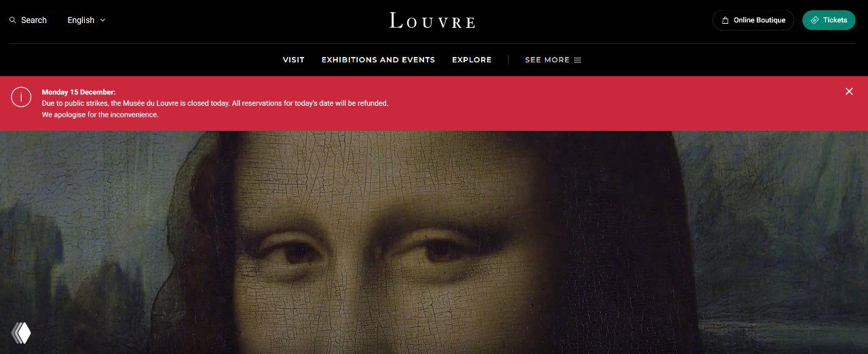This screenshot has height=354, width=868.
Task: Open the VISIT menu
Action: click(294, 60)
